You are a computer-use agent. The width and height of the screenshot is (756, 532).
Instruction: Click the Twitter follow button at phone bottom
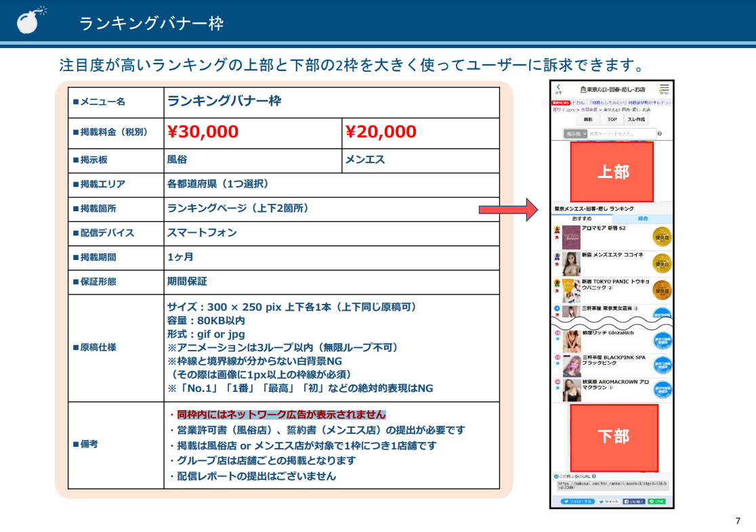pyautogui.click(x=578, y=501)
